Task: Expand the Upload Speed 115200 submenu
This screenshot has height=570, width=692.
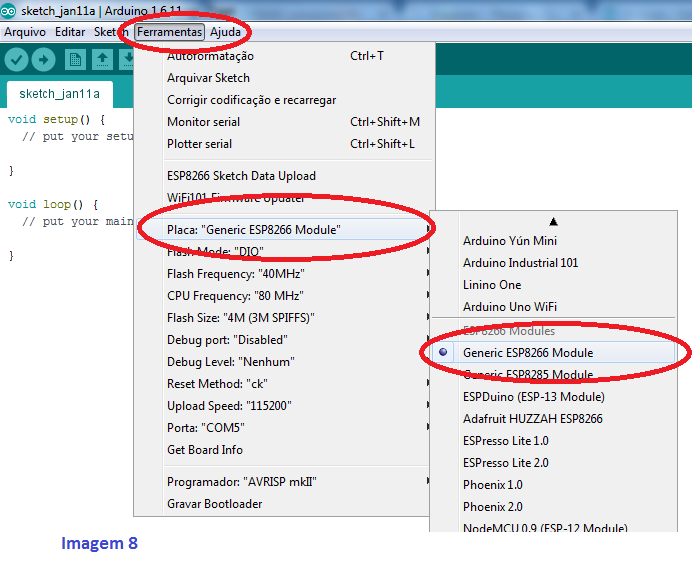Action: 283,406
